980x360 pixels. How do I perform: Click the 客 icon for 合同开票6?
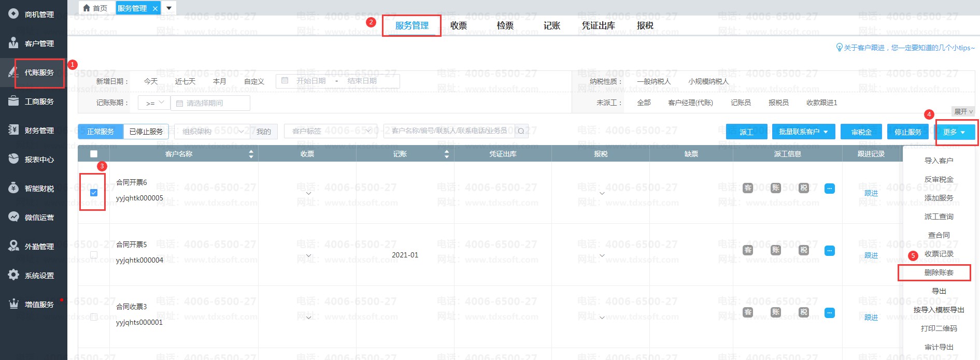(748, 188)
